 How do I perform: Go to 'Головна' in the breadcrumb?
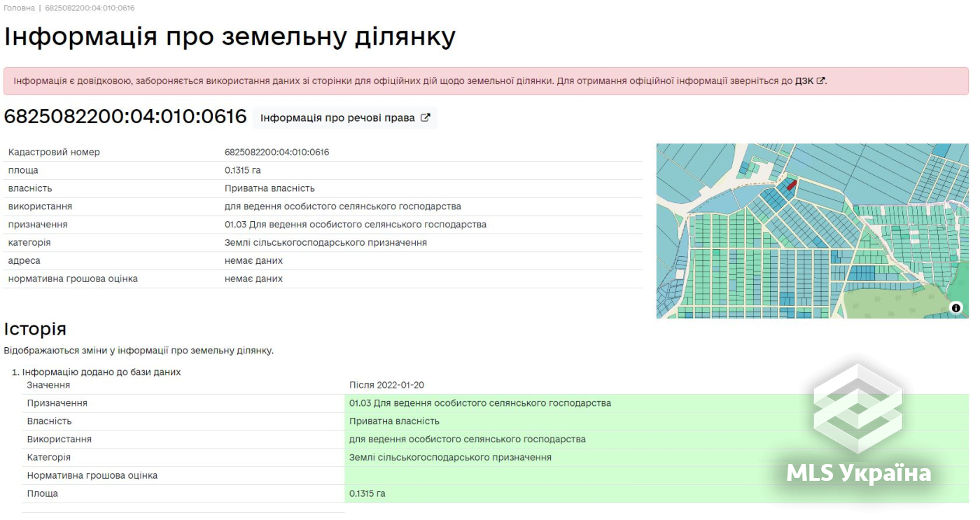tap(19, 8)
